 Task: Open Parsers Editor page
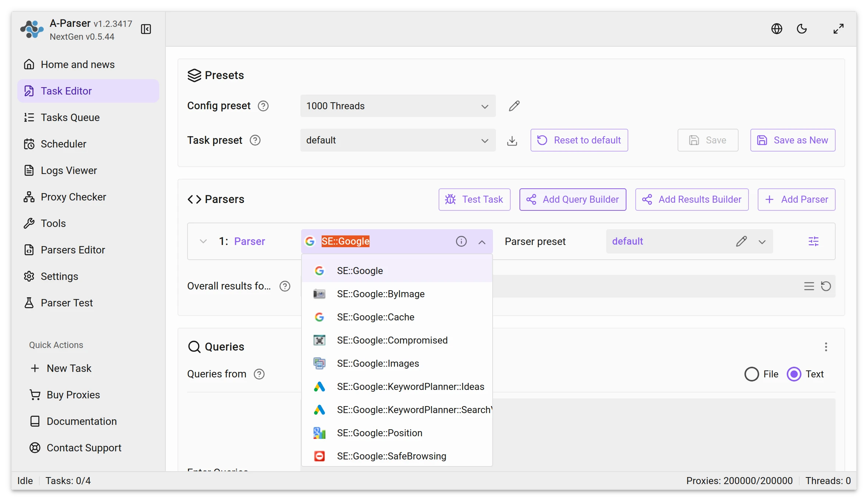[88, 250]
